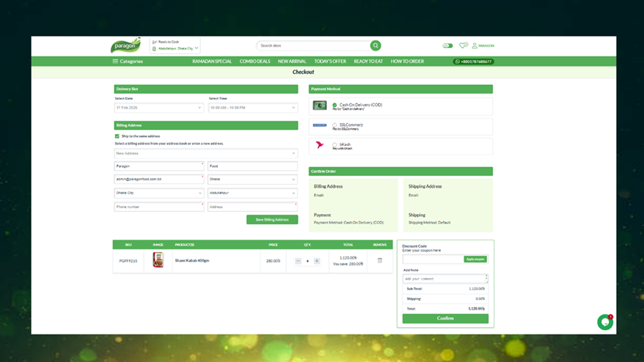Image resolution: width=644 pixels, height=362 pixels.
Task: Open the RAMADAN SPECIAL menu item
Action: (x=212, y=61)
